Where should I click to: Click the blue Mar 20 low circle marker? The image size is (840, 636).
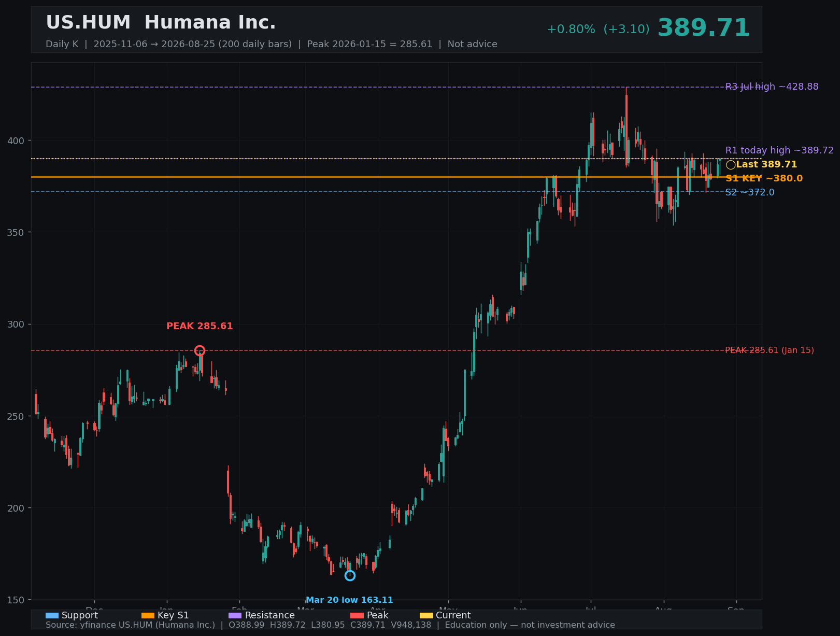(350, 575)
